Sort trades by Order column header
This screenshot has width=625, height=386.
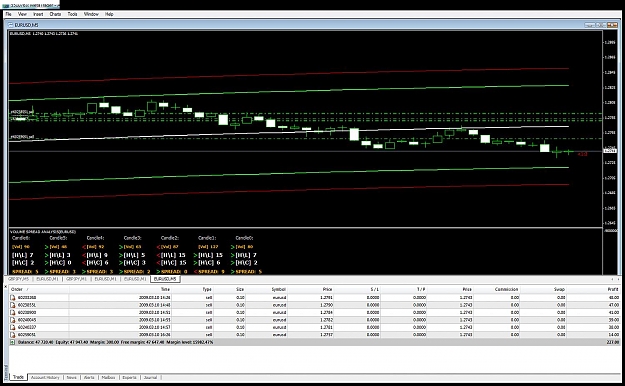click(39, 289)
